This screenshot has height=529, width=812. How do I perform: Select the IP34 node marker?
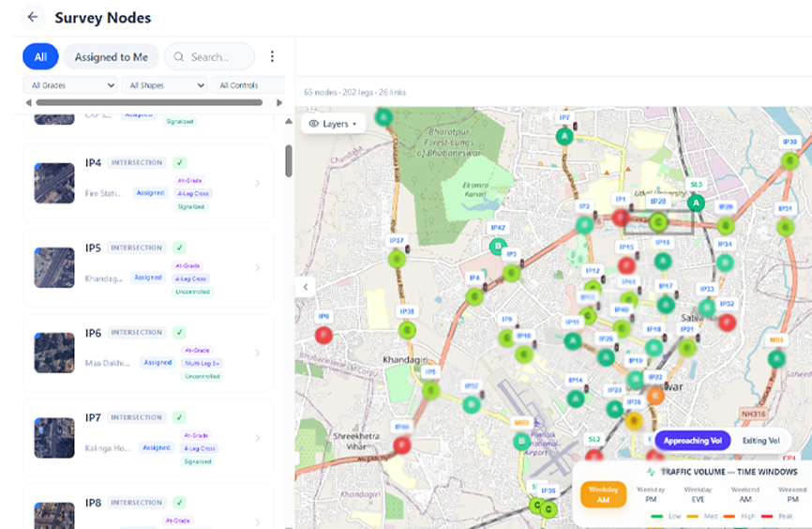point(725,263)
